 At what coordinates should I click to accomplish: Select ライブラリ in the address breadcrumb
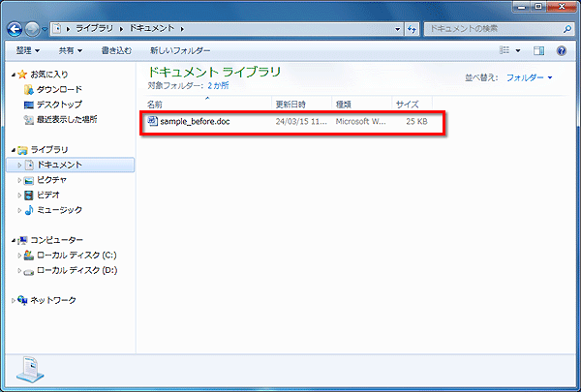click(x=94, y=28)
